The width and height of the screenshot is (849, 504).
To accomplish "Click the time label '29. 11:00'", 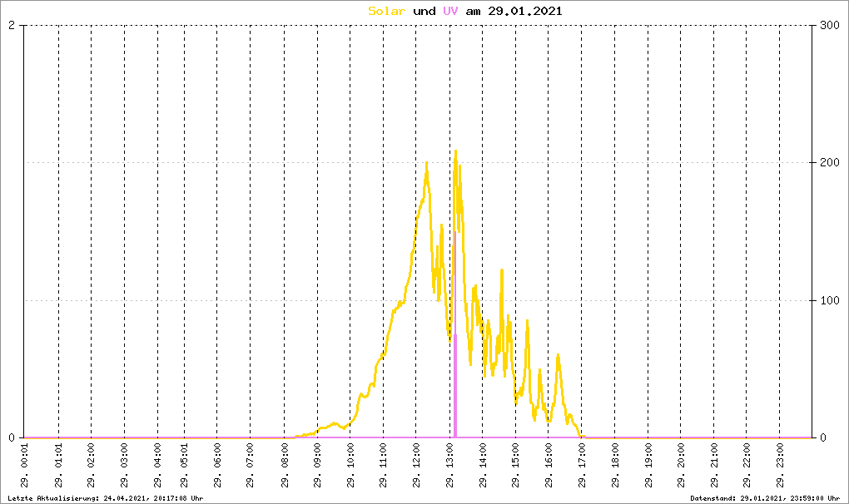I will 384,466.
